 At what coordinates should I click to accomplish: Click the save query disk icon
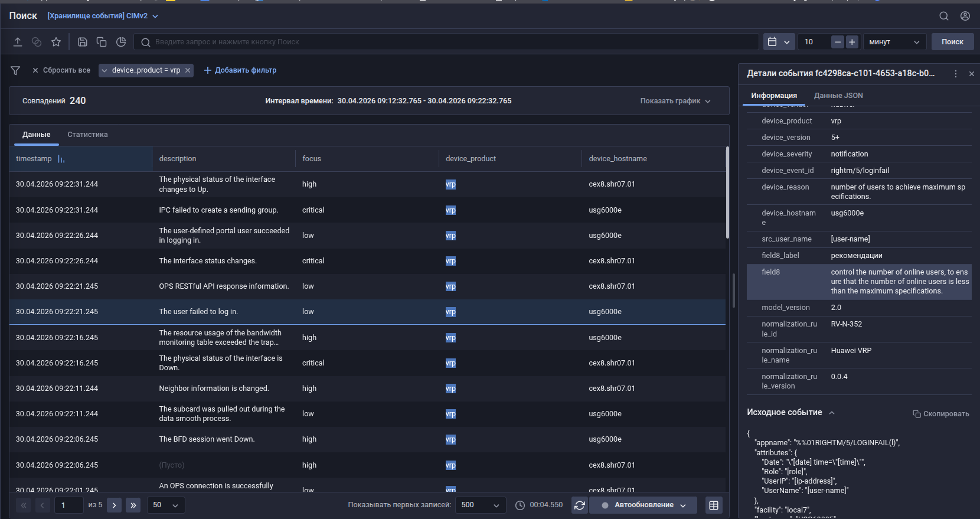pos(83,42)
